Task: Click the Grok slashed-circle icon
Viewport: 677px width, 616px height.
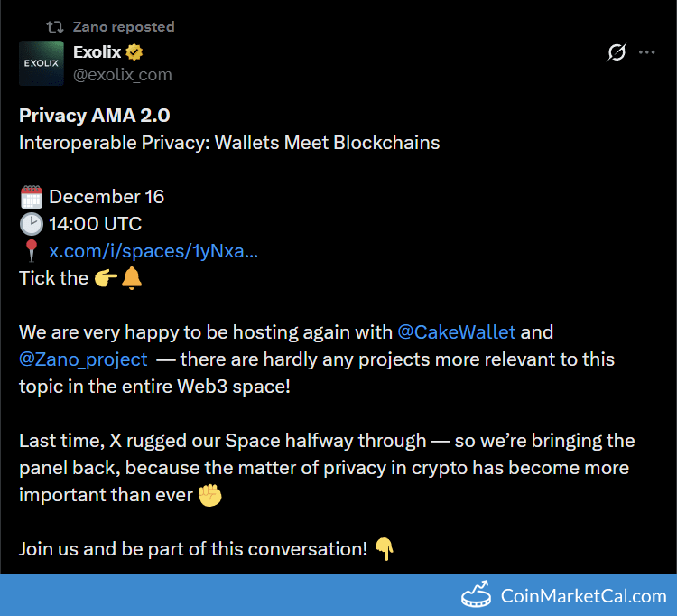Action: click(x=617, y=52)
